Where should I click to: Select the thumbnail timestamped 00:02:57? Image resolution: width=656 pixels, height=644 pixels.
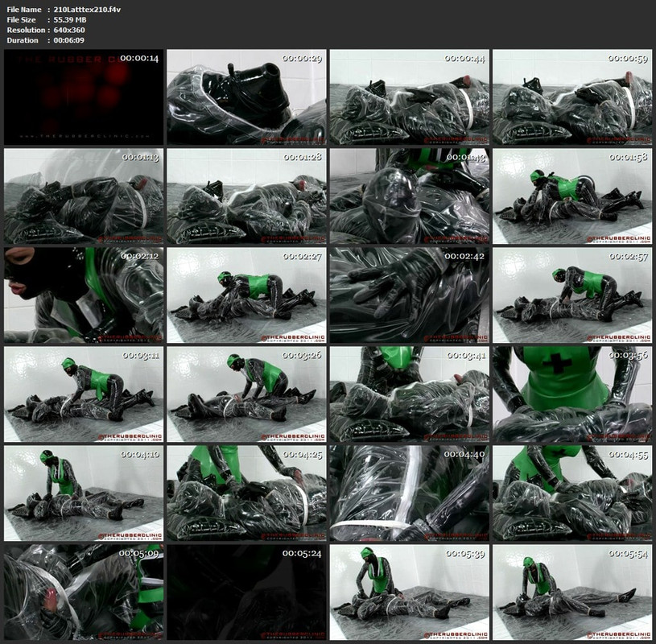(x=572, y=295)
